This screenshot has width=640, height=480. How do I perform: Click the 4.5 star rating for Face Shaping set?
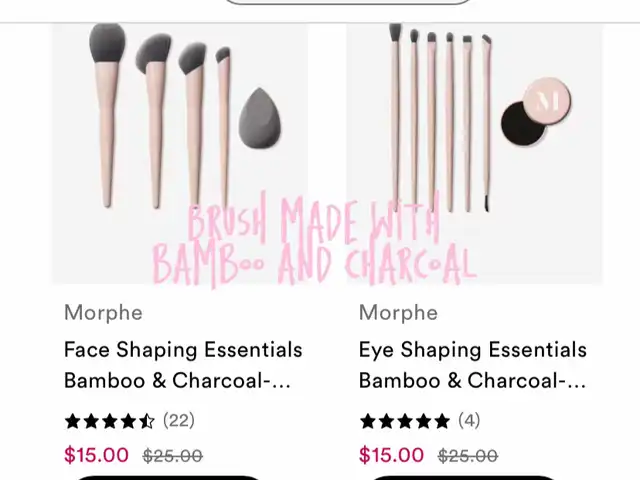[109, 421]
